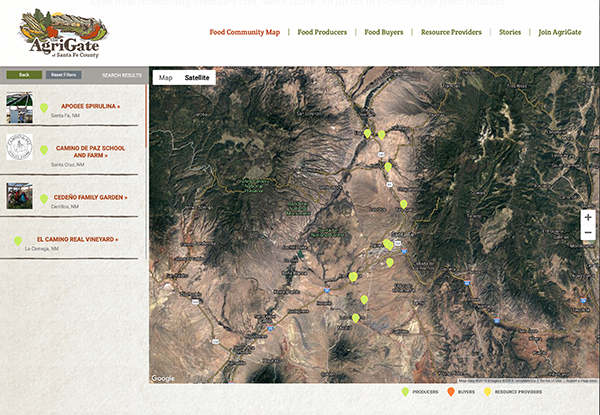Open the Food Community Map page
Screen dimensions: 600x415
(x=245, y=32)
